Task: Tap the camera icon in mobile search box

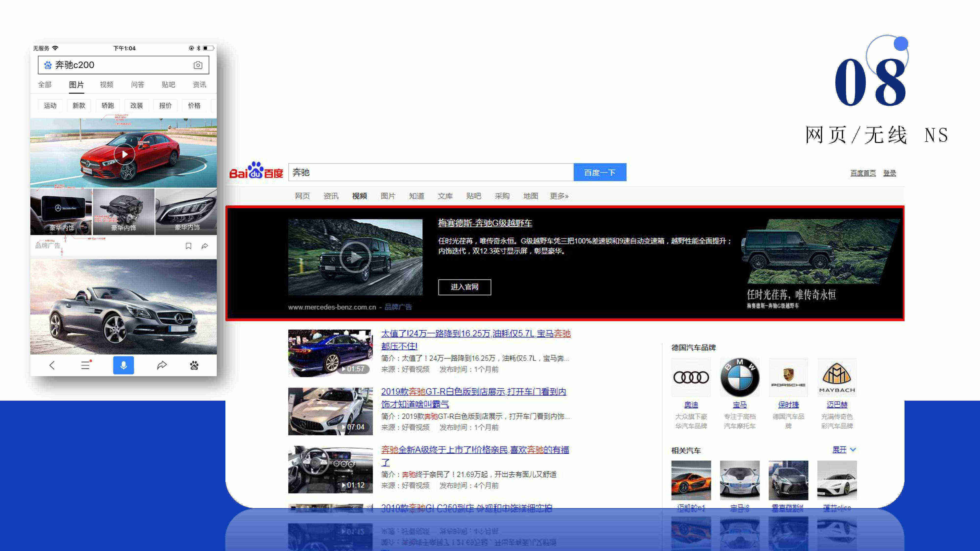Action: pos(198,65)
